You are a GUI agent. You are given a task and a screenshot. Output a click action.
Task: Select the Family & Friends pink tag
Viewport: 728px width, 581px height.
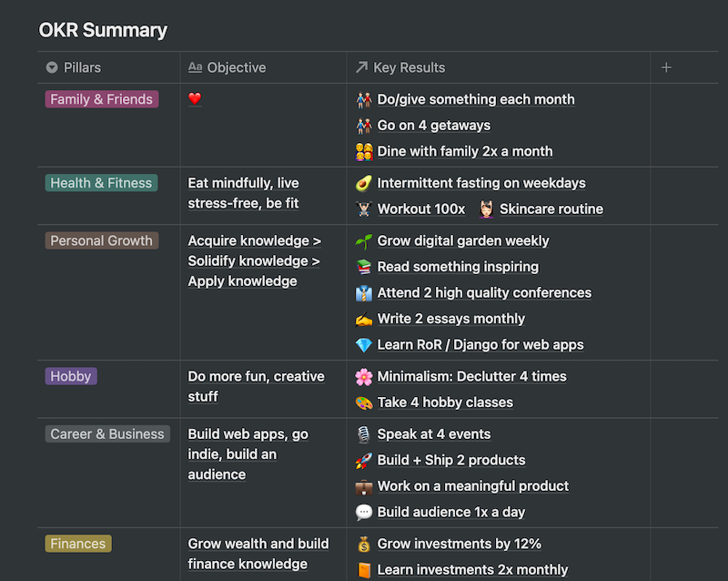click(x=102, y=99)
